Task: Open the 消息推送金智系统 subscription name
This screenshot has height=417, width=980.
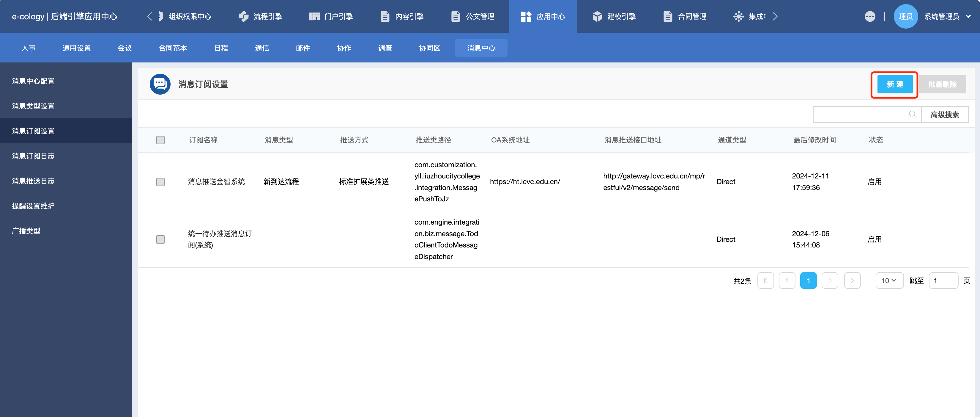Action: point(216,182)
